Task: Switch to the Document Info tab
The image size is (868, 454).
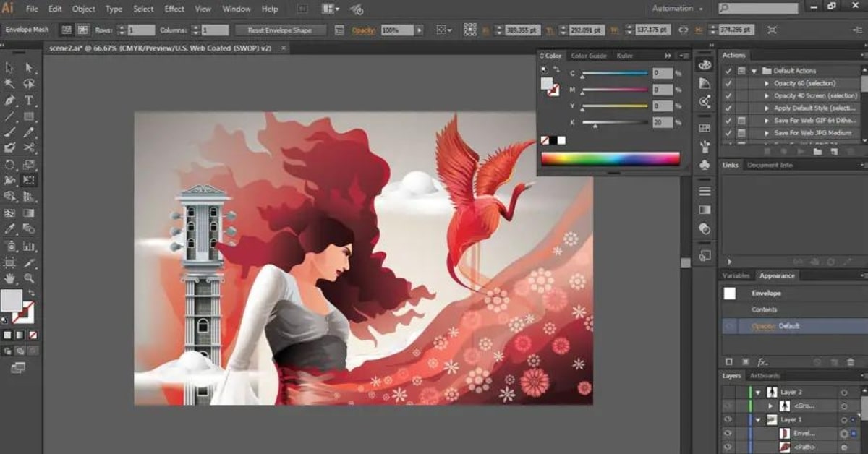Action: pyautogui.click(x=770, y=165)
